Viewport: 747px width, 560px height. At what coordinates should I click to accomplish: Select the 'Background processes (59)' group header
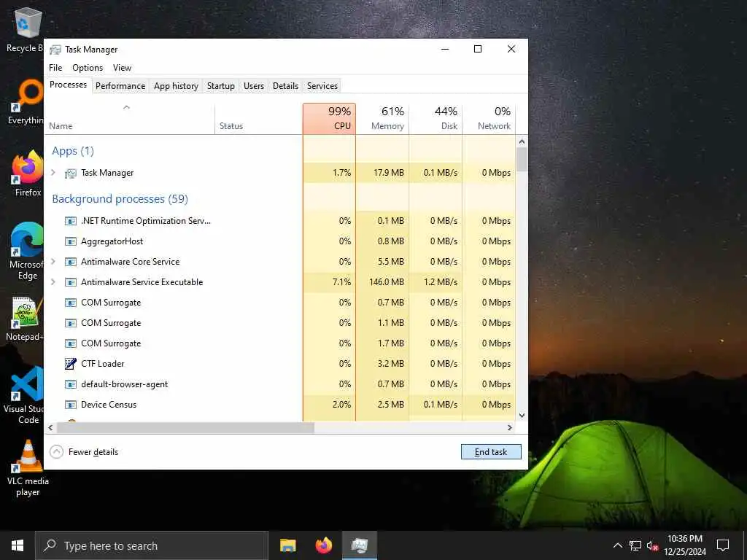coord(120,199)
